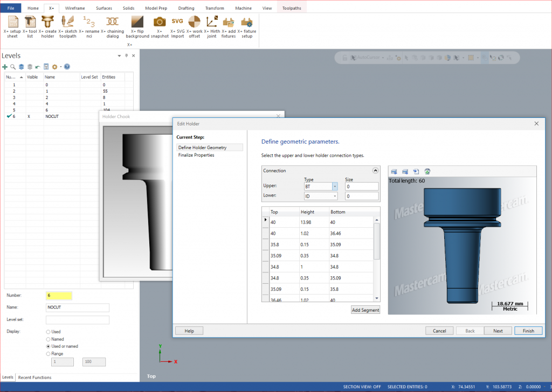Add new level with plus icon
552x392 pixels.
tap(5, 67)
